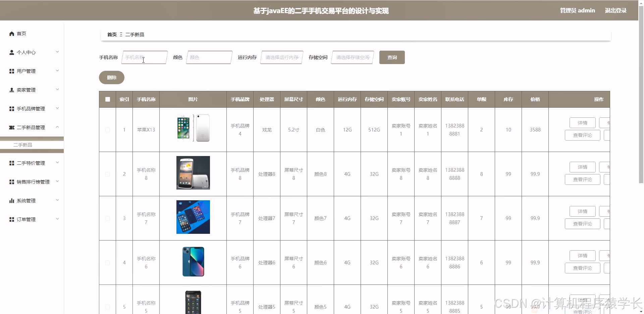Expand the 销售排行榜管理 menu chevron

[x=57, y=181]
